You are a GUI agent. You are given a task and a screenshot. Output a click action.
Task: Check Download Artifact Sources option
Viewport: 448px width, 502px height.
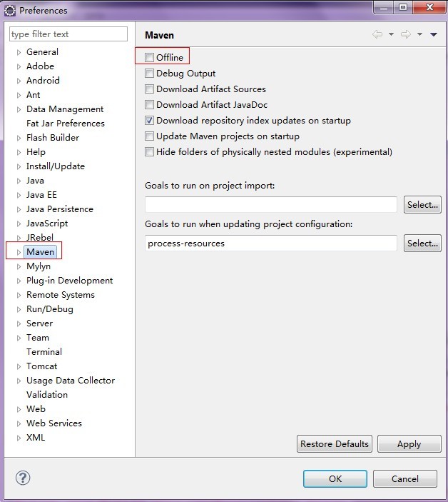(149, 89)
